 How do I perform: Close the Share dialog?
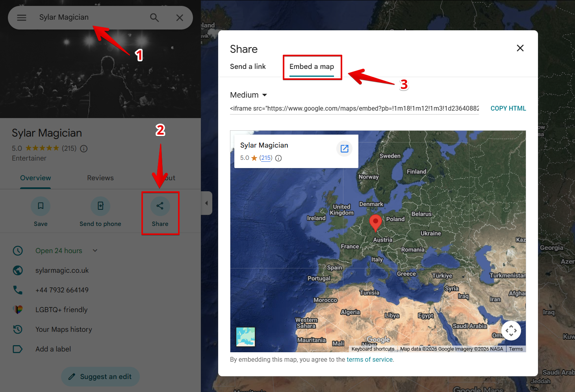(x=520, y=48)
